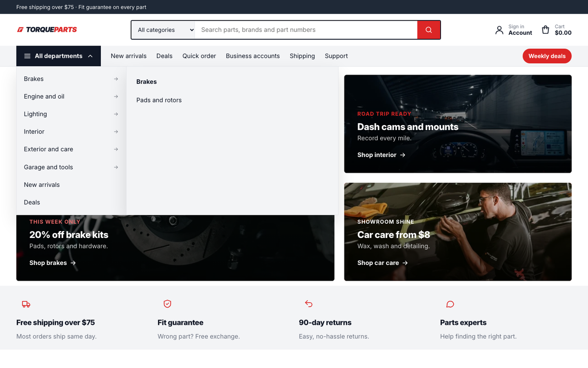This screenshot has height=368, width=588.
Task: Click the TorqueParts logo
Action: (47, 29)
